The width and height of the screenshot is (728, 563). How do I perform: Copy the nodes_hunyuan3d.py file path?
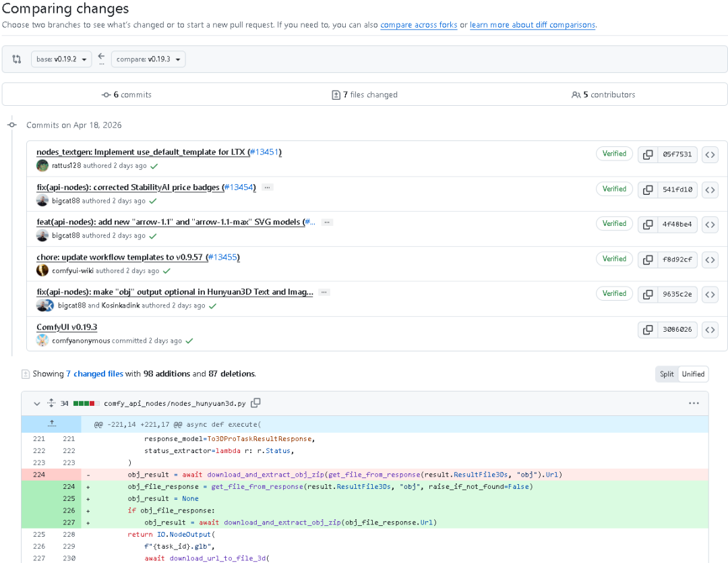coord(255,403)
